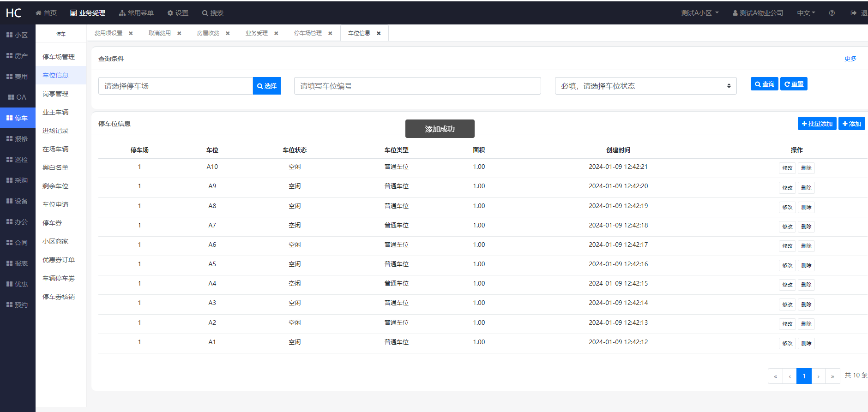
Task: Switch to the 房屋收费 tab
Action: (208, 33)
